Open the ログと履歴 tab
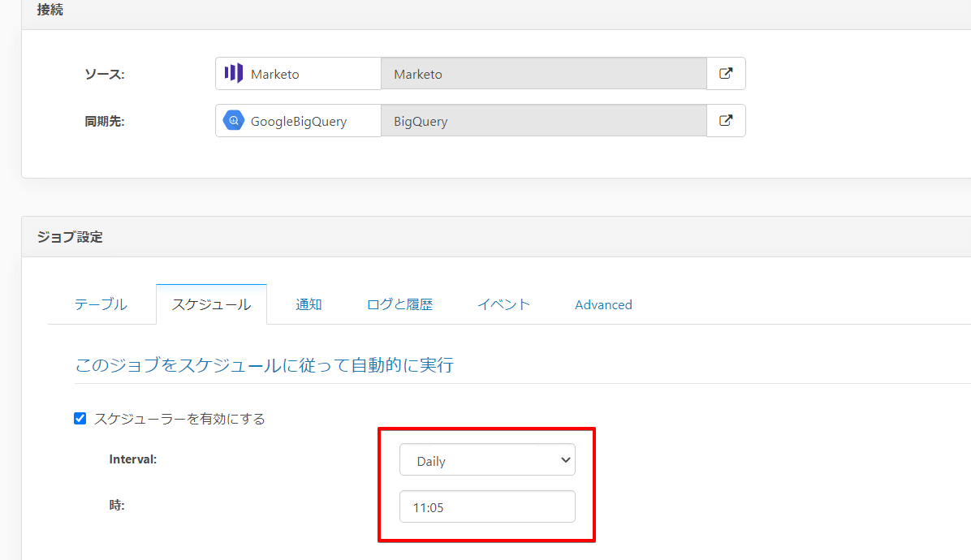Image resolution: width=971 pixels, height=560 pixels. (399, 304)
